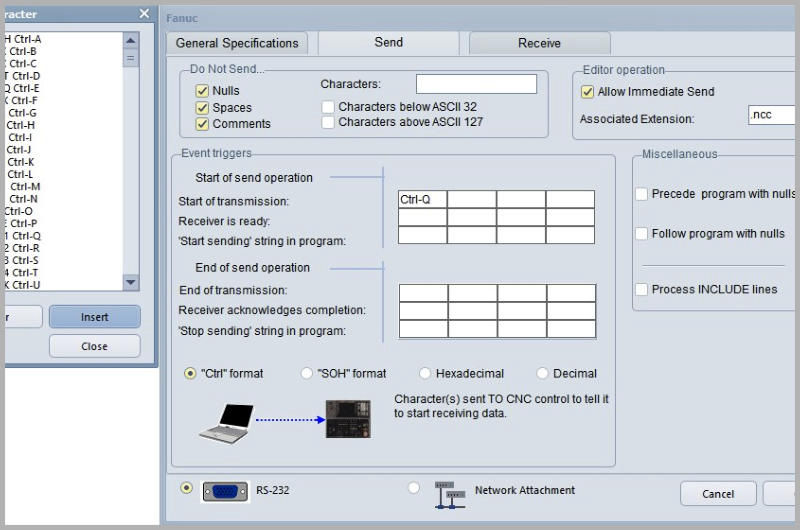Click the Cancel button

[x=718, y=494]
